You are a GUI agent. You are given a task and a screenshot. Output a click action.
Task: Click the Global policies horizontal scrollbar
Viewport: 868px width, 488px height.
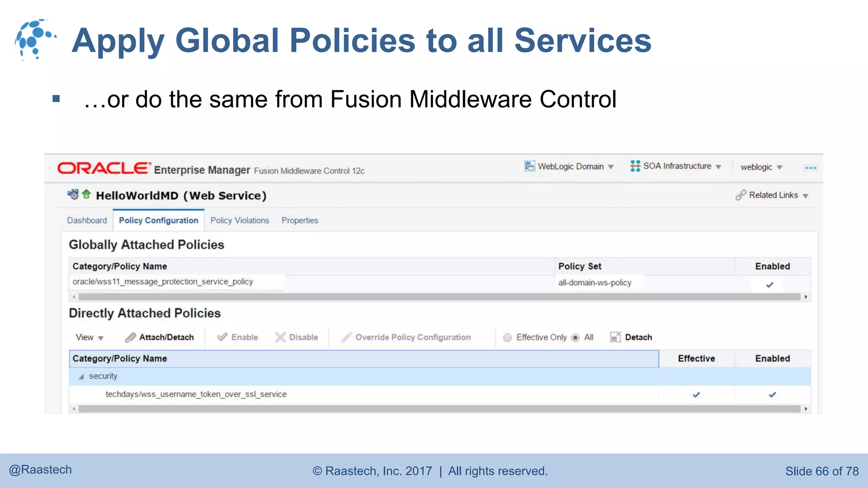tap(440, 297)
